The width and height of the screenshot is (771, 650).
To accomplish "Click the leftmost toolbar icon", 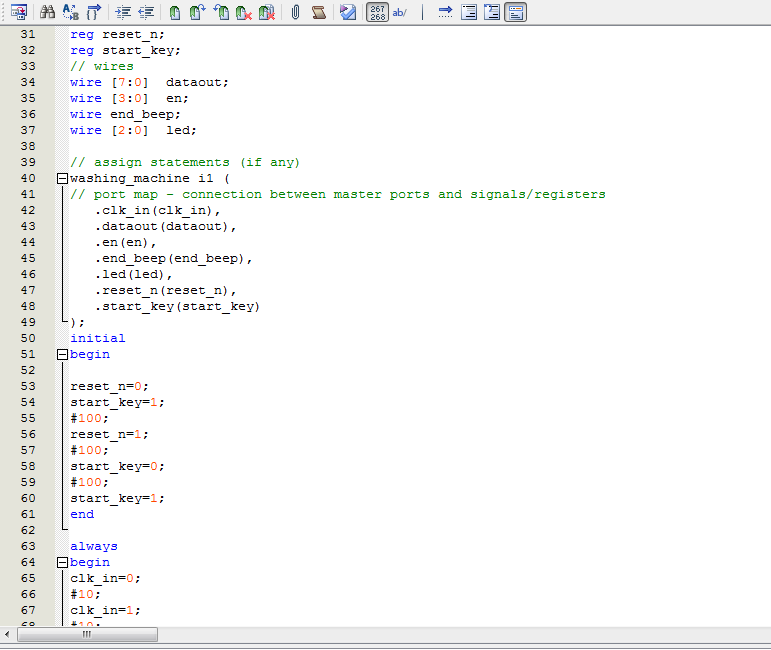I will coord(18,12).
